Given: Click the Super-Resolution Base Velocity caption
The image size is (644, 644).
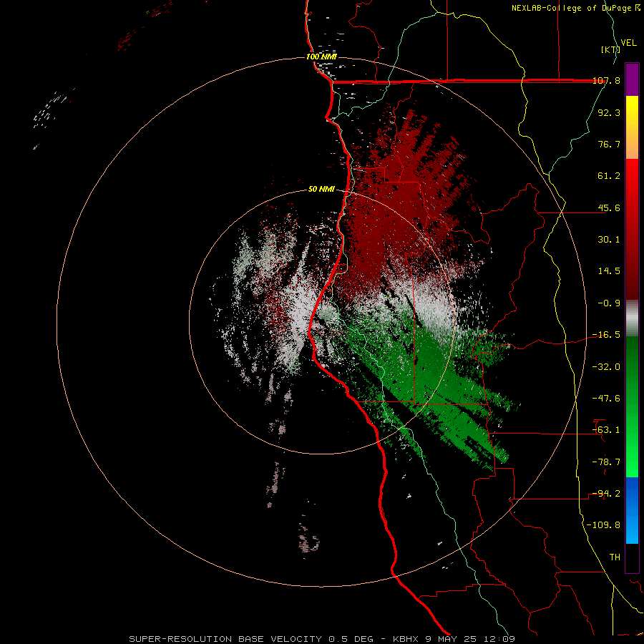Looking at the screenshot, I should click(322, 639).
